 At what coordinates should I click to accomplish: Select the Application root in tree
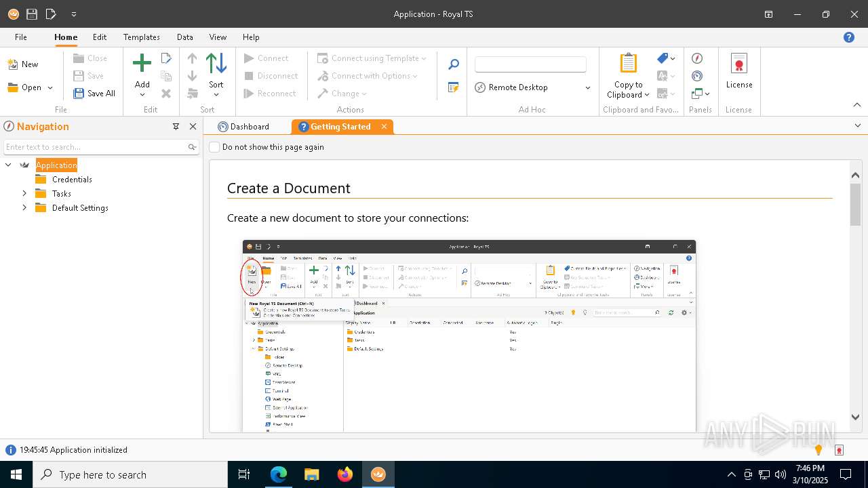point(56,165)
